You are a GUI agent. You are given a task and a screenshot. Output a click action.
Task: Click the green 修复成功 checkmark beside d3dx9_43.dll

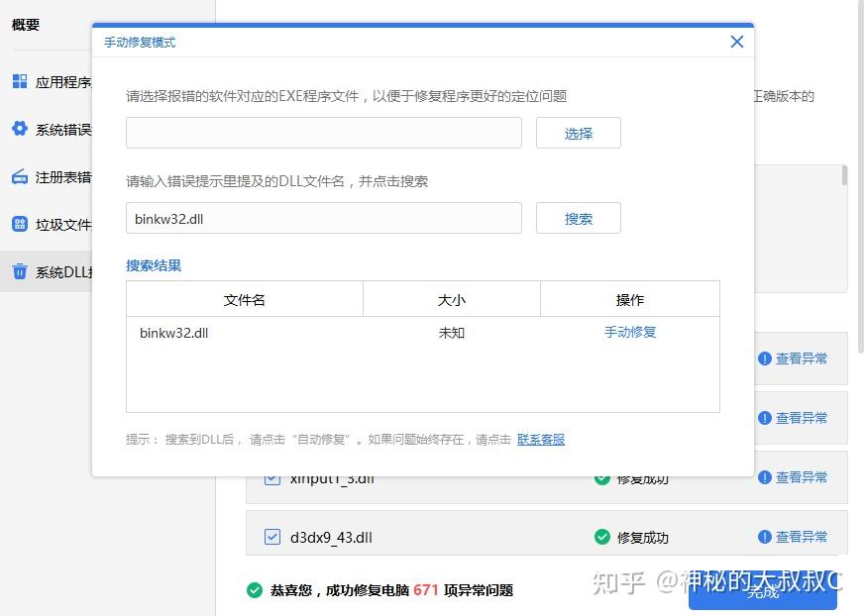(x=601, y=536)
